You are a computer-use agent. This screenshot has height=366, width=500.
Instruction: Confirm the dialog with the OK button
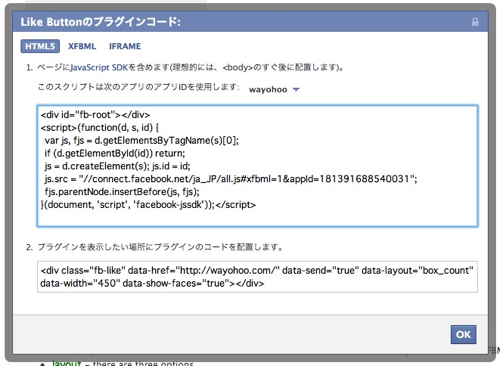pos(463,334)
